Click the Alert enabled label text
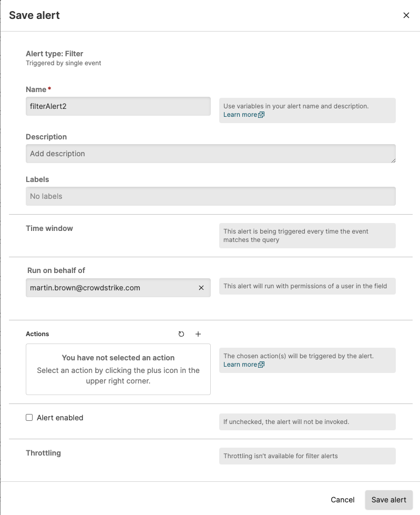The image size is (420, 515). (x=60, y=418)
